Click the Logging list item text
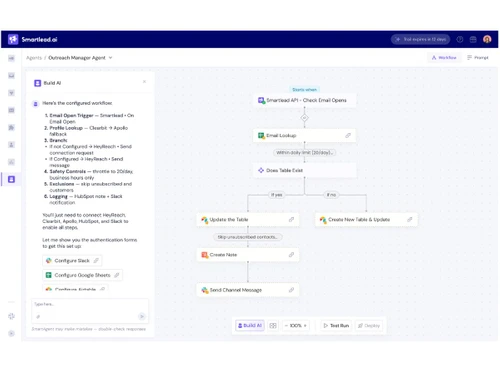Screen dimensions: 500x375 tap(83, 199)
